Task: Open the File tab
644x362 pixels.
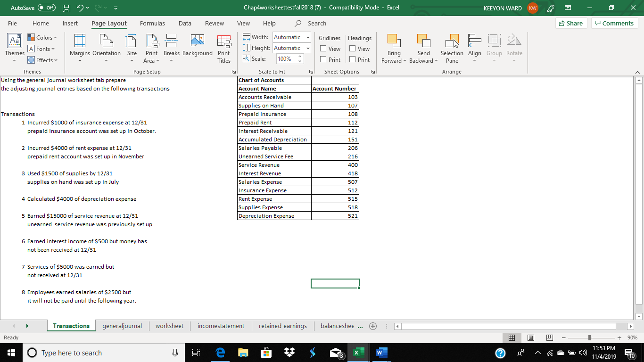Action: (13, 23)
